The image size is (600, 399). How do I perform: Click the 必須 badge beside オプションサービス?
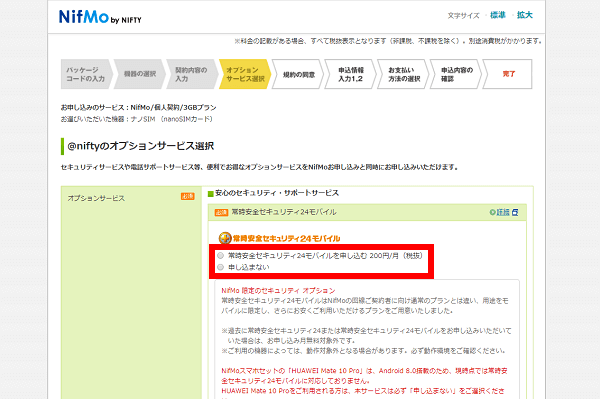[188, 196]
